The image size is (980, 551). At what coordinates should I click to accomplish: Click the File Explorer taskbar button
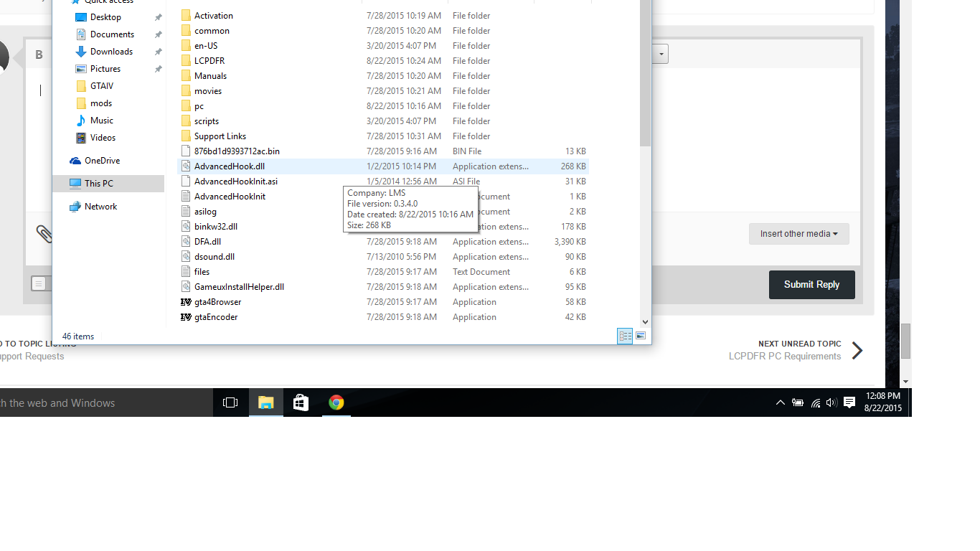(266, 402)
